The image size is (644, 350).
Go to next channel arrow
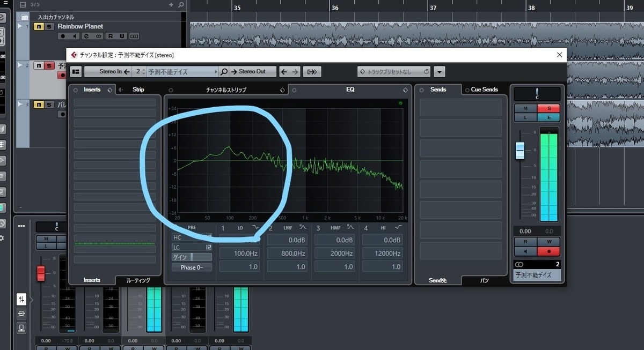click(x=295, y=71)
